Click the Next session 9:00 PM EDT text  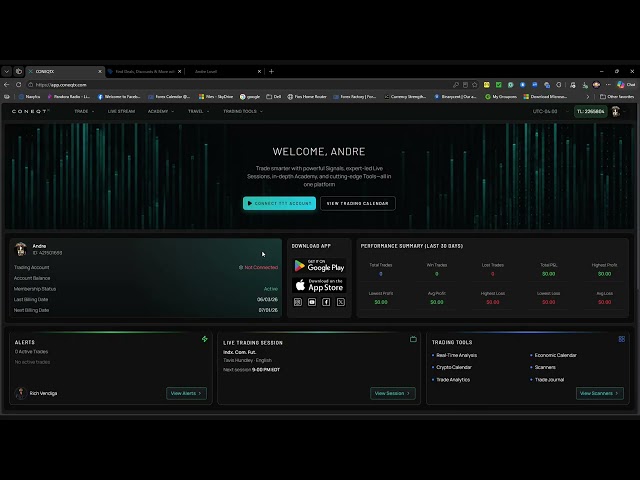point(251,370)
